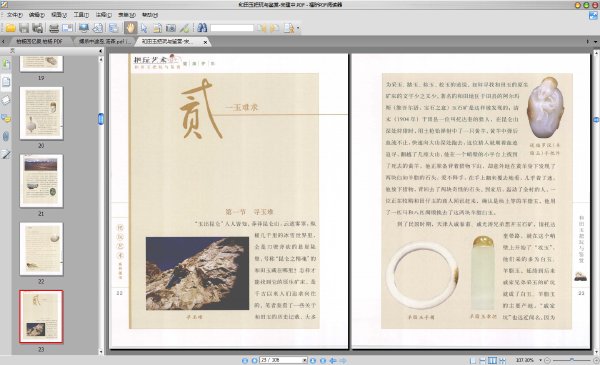The image size is (600, 365).
Task: Open the 编辑 (Edit) menu
Action: 37,15
